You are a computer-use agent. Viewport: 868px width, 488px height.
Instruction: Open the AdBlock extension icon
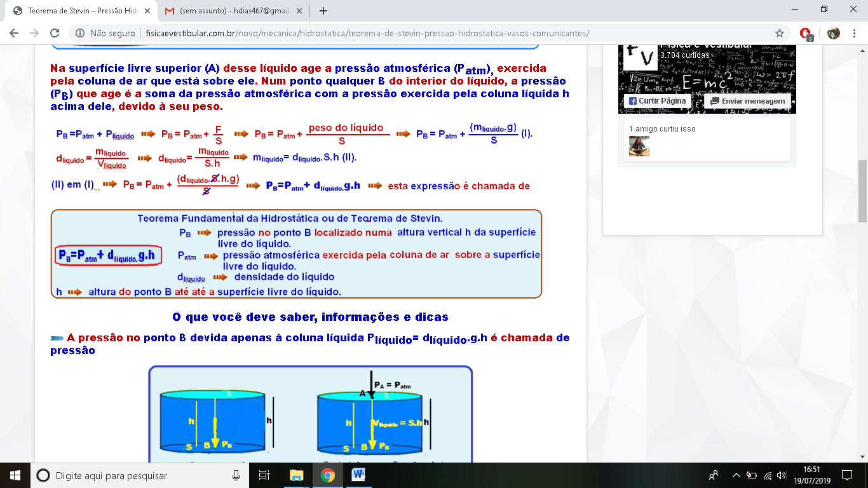tap(806, 34)
